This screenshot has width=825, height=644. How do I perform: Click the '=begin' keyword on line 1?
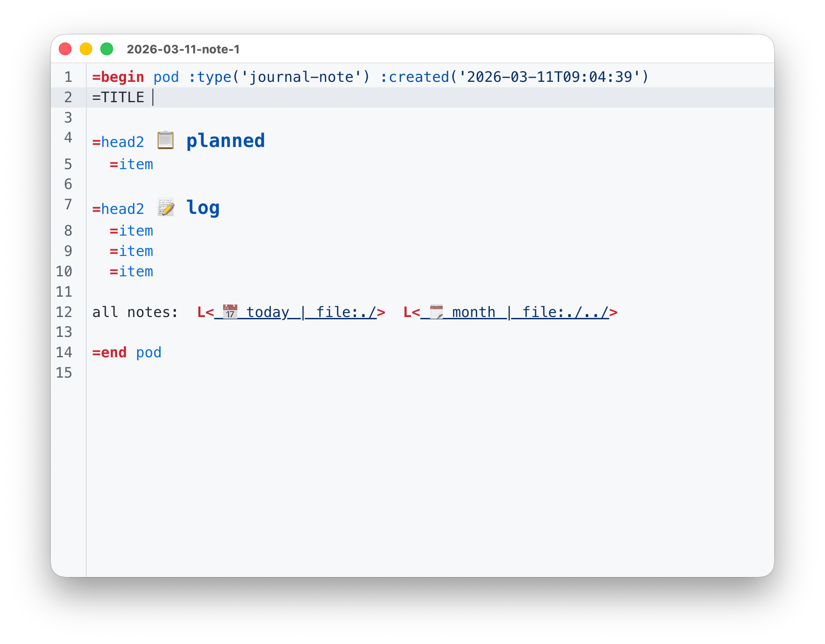118,77
